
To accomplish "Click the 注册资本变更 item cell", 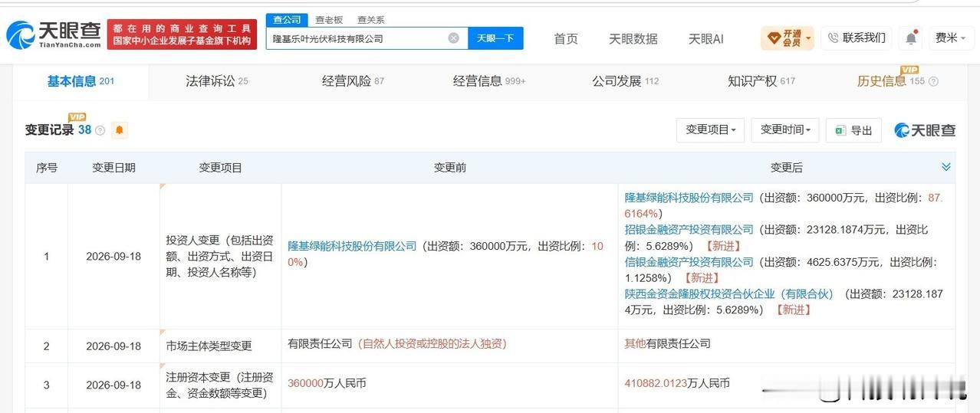I will tap(220, 385).
